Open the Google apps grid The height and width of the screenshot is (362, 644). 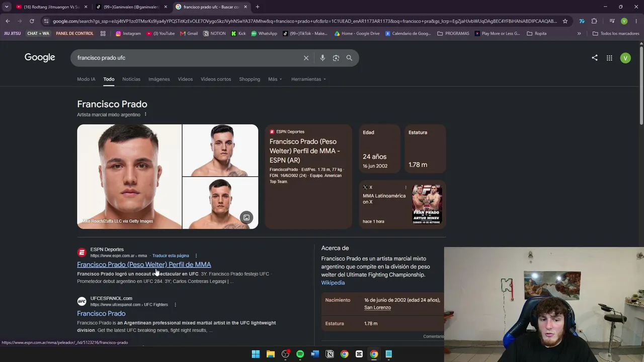[609, 58]
